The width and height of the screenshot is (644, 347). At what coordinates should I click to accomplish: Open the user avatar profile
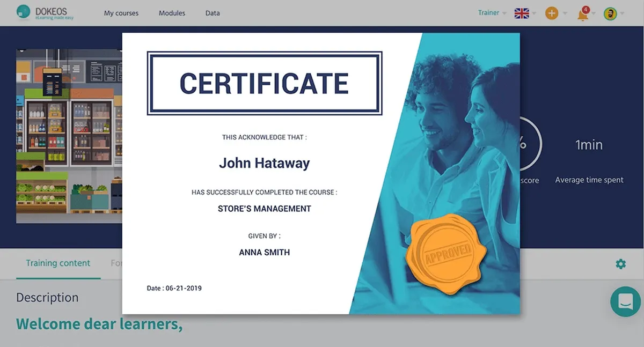[610, 13]
